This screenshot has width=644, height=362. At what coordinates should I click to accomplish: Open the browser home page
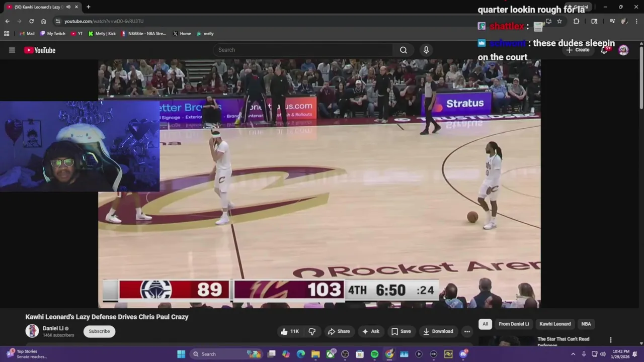(43, 21)
